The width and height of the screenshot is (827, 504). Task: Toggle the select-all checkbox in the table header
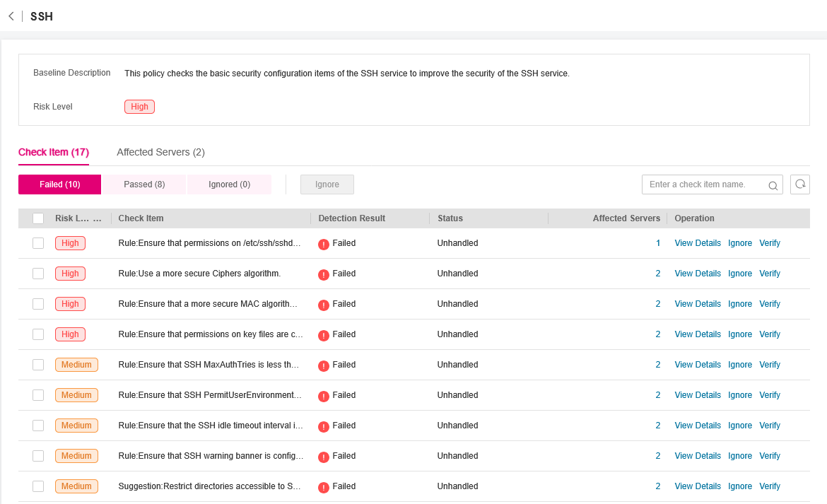click(38, 218)
